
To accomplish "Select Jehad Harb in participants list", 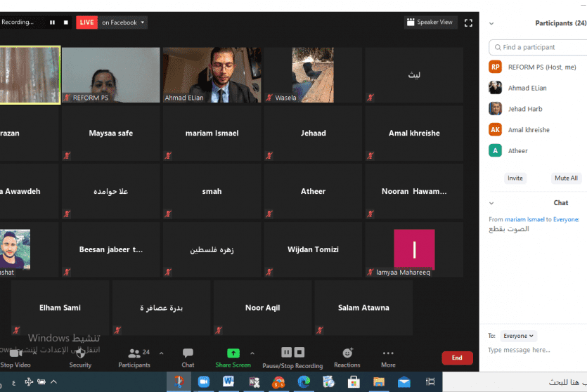I will [x=538, y=109].
